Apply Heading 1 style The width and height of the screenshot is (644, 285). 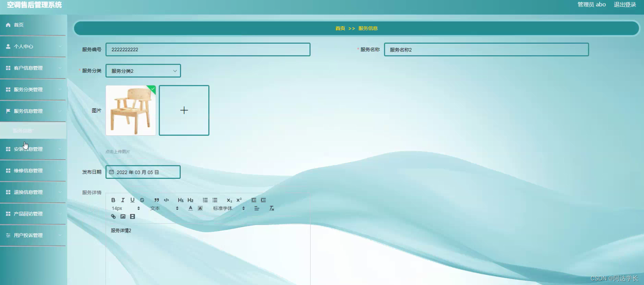click(181, 200)
